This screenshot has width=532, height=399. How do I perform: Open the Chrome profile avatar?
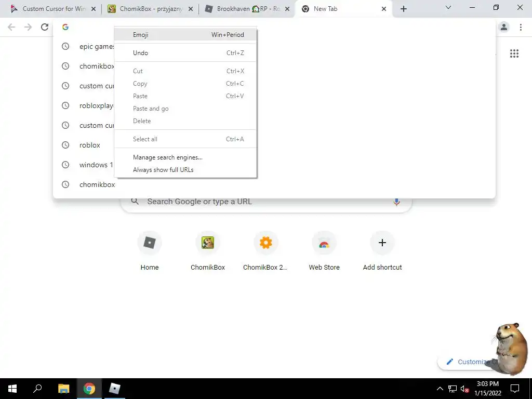(x=504, y=27)
